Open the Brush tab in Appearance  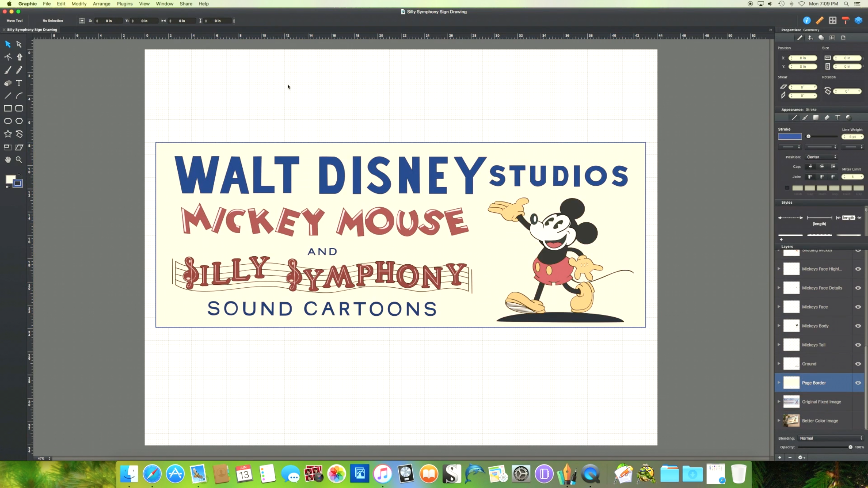point(805,118)
